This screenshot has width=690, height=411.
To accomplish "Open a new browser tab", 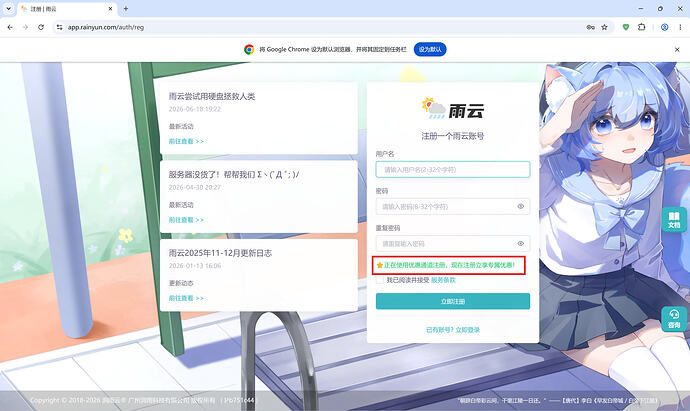I will (x=126, y=8).
